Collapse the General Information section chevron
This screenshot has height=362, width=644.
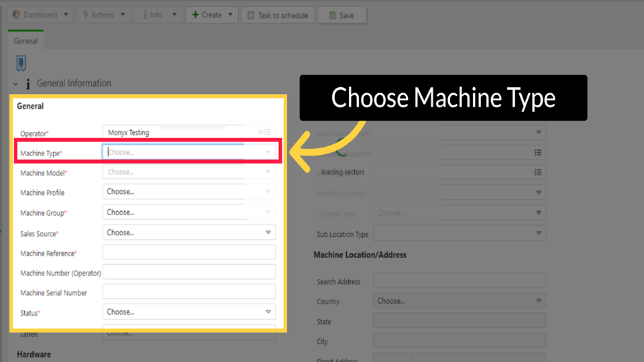[x=15, y=84]
